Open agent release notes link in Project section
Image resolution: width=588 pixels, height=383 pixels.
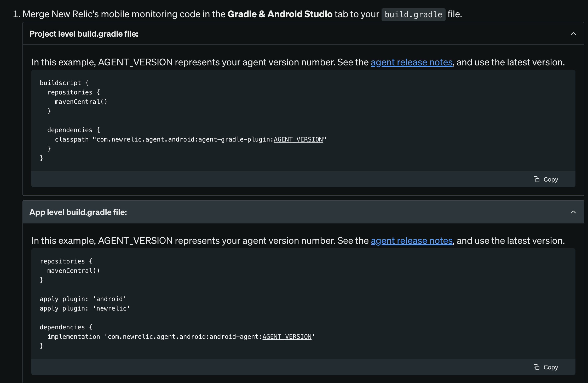[411, 62]
